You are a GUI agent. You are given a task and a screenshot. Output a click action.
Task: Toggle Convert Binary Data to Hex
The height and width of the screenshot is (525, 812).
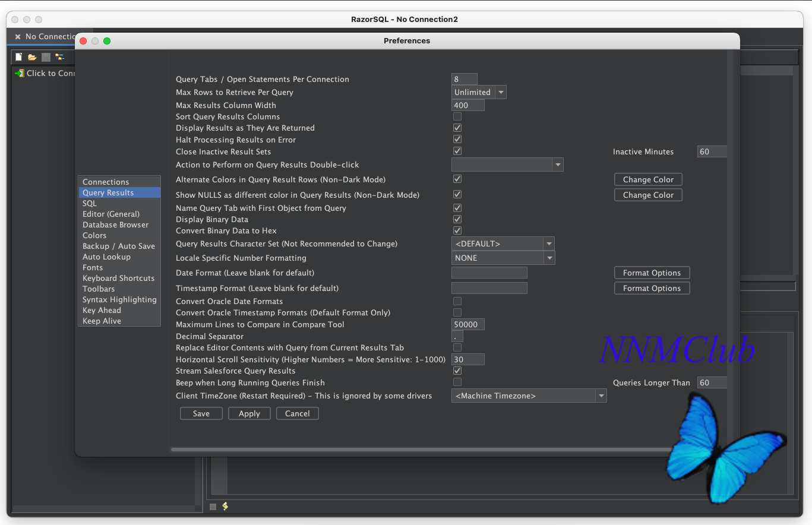pyautogui.click(x=457, y=230)
